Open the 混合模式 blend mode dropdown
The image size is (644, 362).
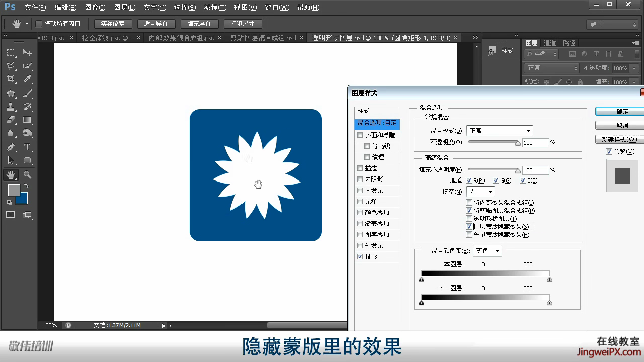pyautogui.click(x=500, y=131)
